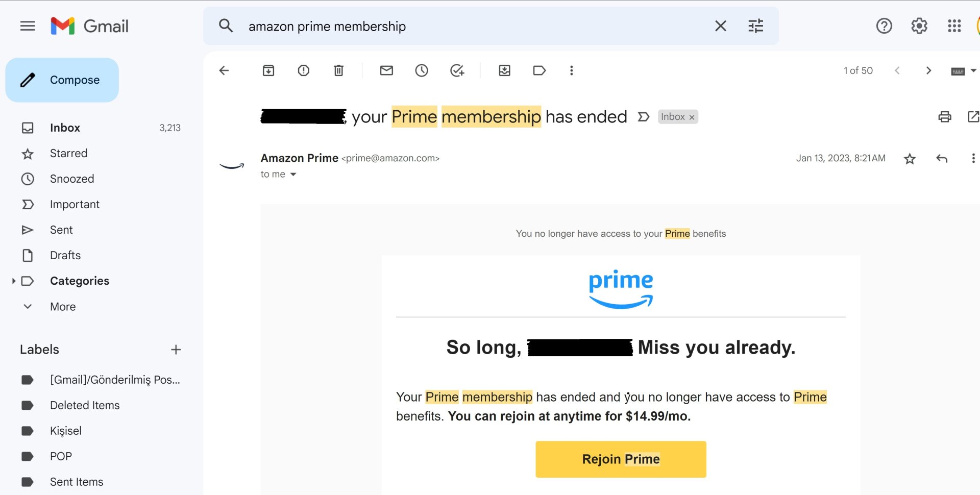This screenshot has width=980, height=495.
Task: Delete the current email
Action: click(x=338, y=70)
